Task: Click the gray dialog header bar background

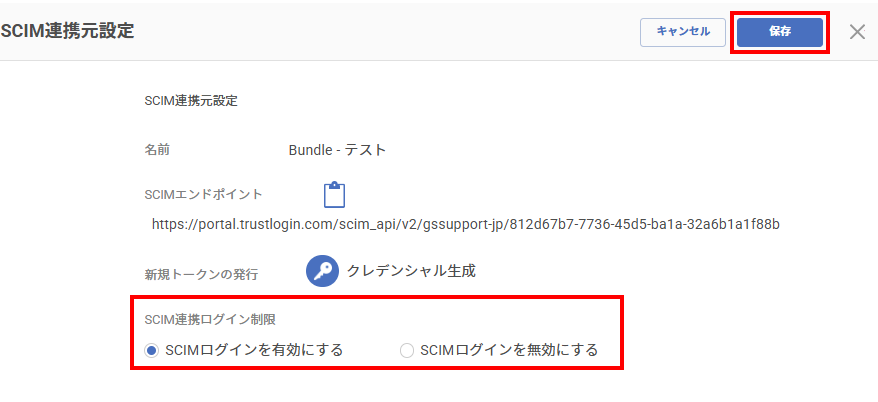Action: click(386, 32)
